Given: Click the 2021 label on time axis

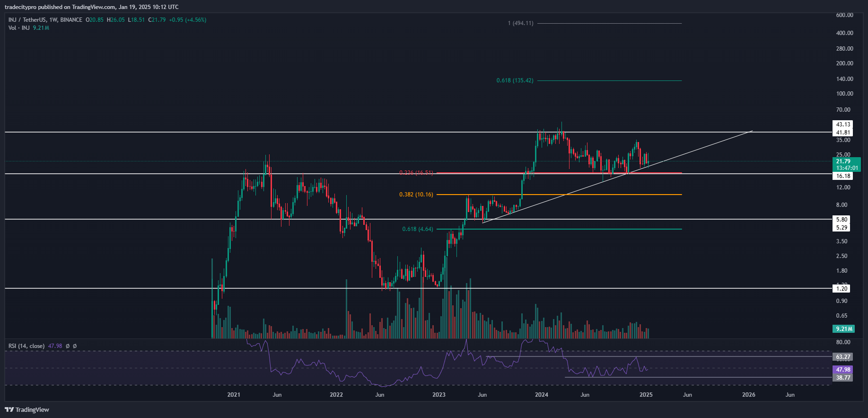Looking at the screenshot, I should tap(234, 395).
